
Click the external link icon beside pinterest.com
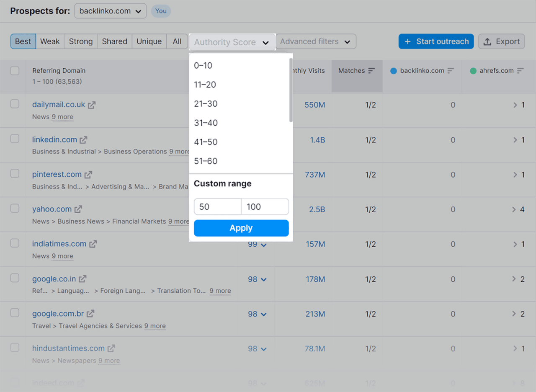pos(88,174)
